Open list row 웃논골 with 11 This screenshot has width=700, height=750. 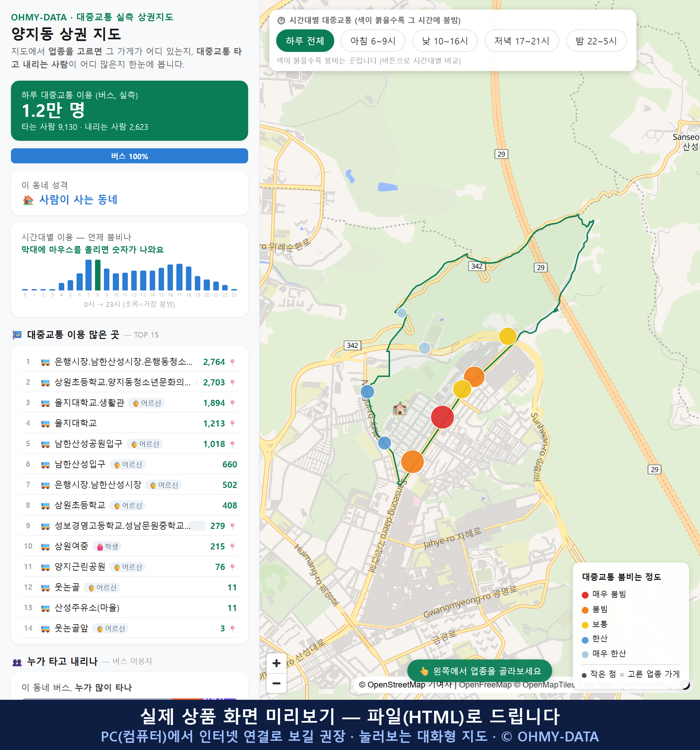130,587
